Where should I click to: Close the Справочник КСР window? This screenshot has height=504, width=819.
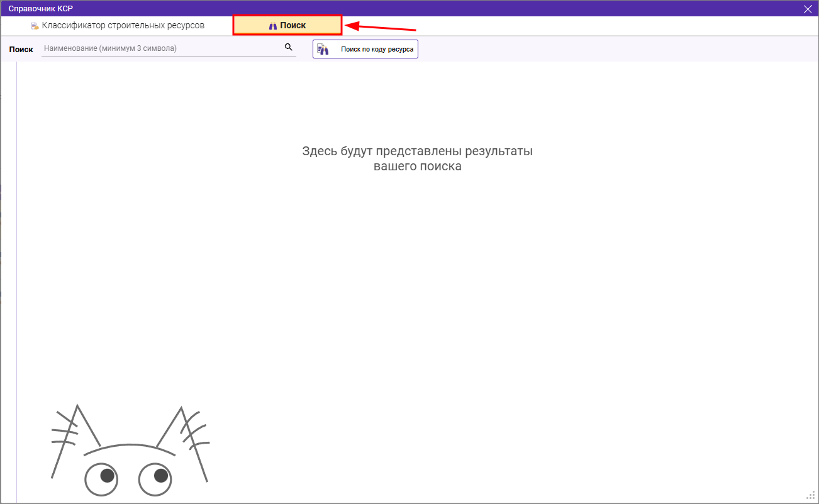coord(808,8)
